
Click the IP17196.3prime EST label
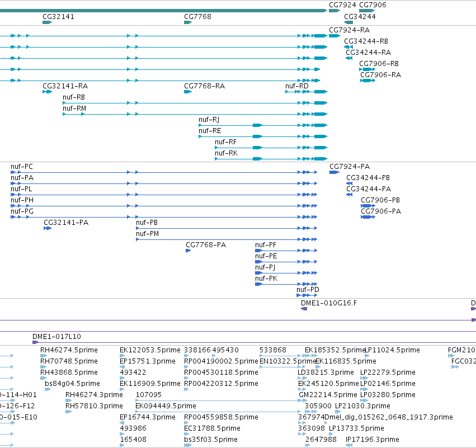coord(372,440)
